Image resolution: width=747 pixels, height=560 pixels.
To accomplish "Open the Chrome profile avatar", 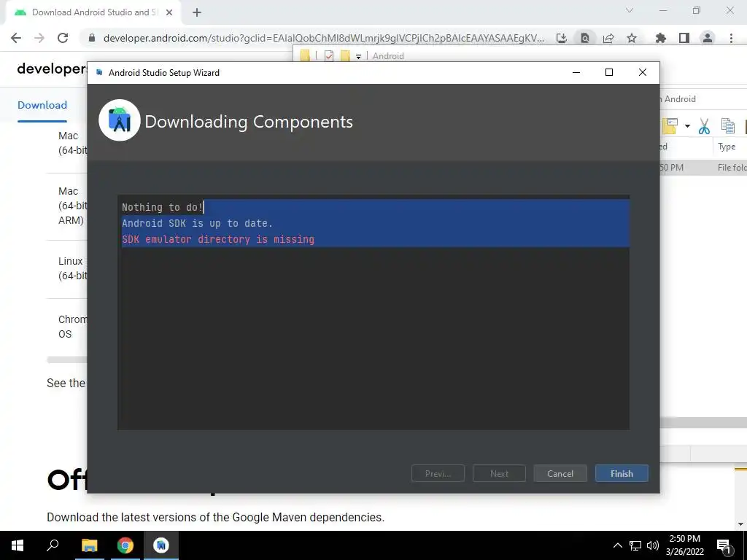I will pos(708,38).
